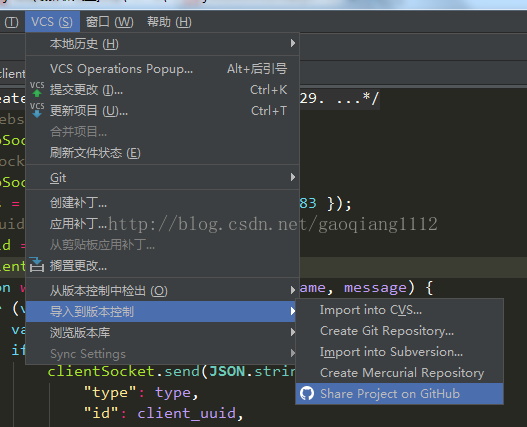Click the shelve changes icon beside 搁置更改
The width and height of the screenshot is (527, 427).
click(37, 265)
